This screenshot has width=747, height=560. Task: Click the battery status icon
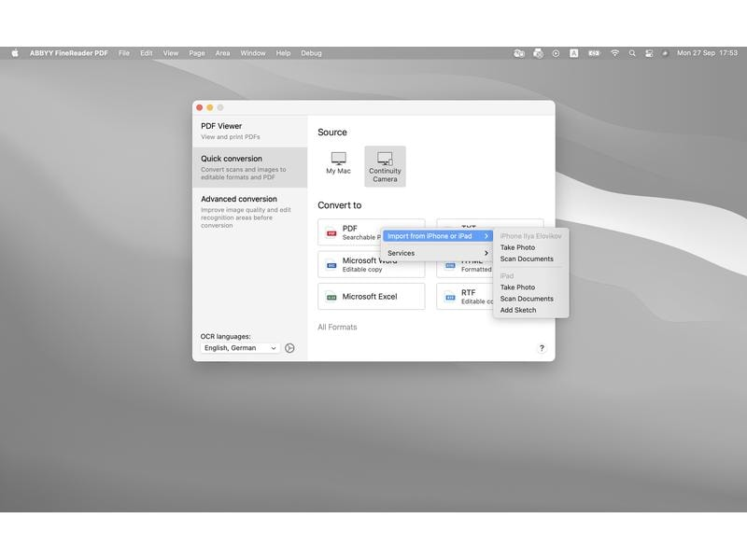coord(594,53)
